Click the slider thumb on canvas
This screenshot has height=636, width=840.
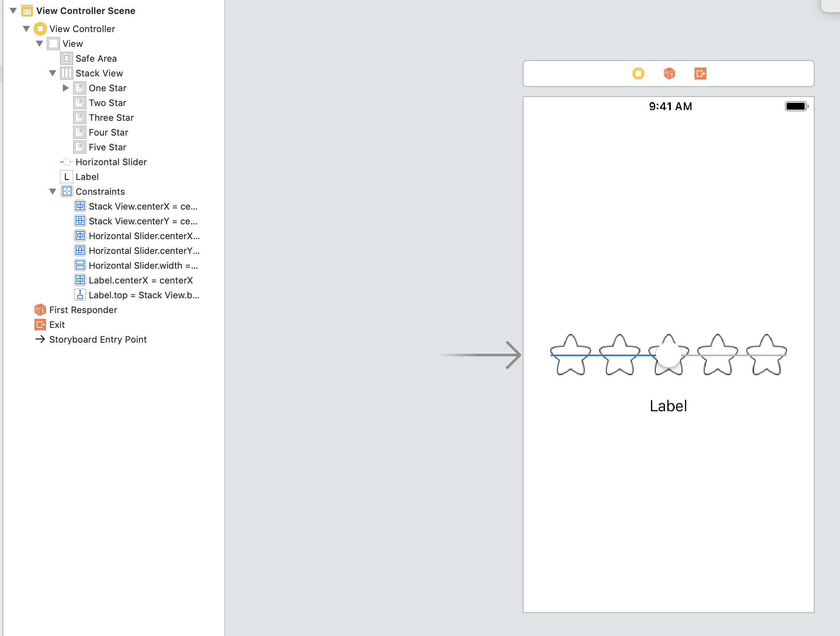coord(668,354)
